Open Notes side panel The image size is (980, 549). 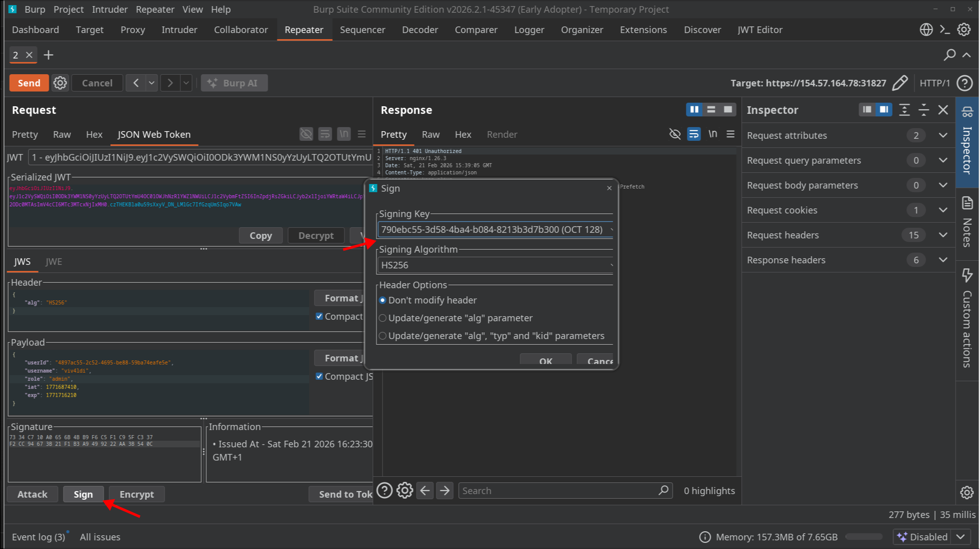click(967, 222)
